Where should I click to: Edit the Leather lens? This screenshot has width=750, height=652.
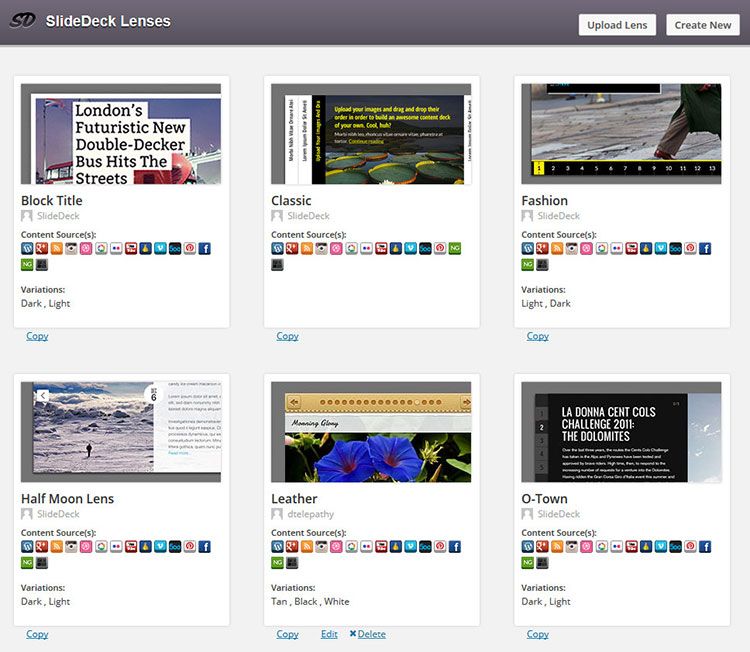(329, 634)
